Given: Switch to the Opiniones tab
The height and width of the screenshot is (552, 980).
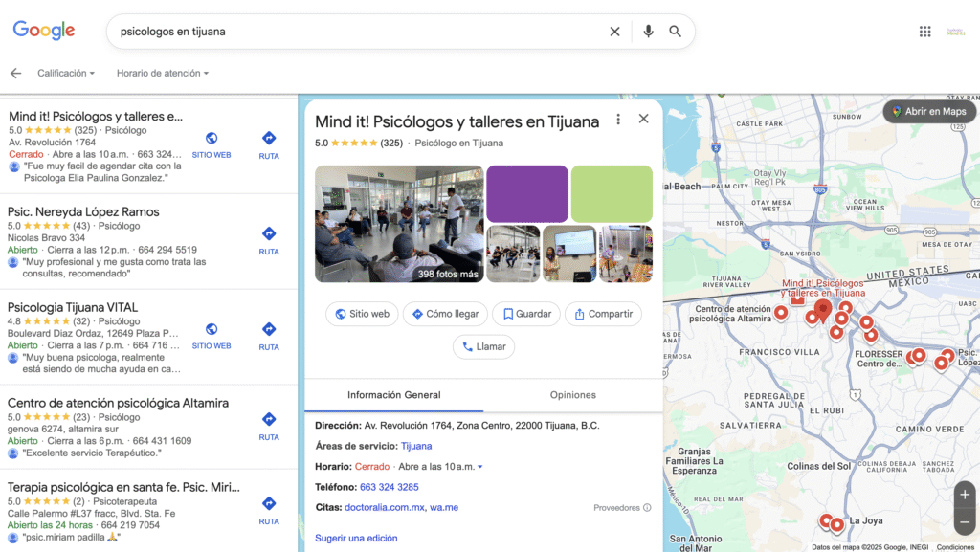Looking at the screenshot, I should point(572,395).
